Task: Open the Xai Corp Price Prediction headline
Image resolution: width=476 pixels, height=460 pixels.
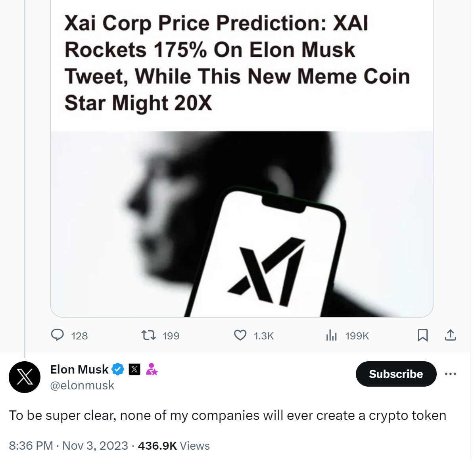Action: pos(237,63)
